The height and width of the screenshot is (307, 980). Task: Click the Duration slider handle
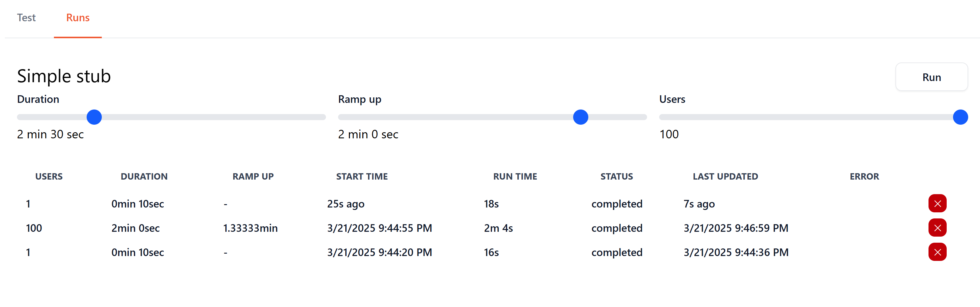(x=94, y=117)
